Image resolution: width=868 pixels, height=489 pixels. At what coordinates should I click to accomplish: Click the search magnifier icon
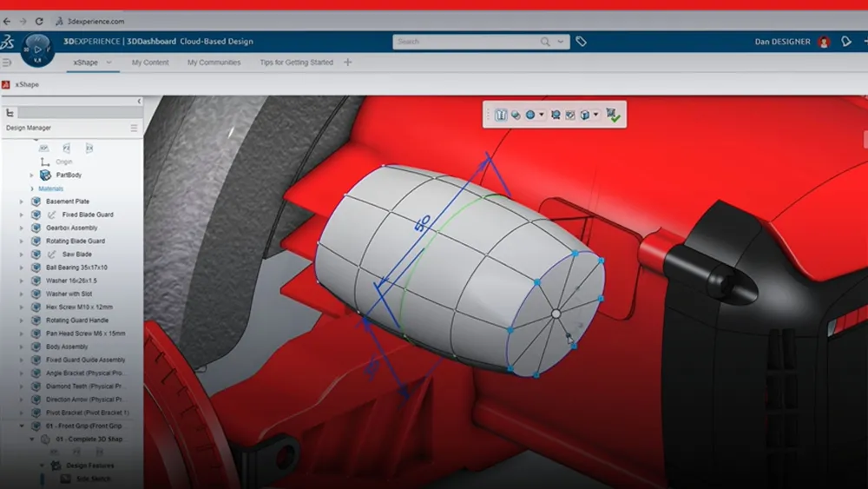tap(545, 42)
